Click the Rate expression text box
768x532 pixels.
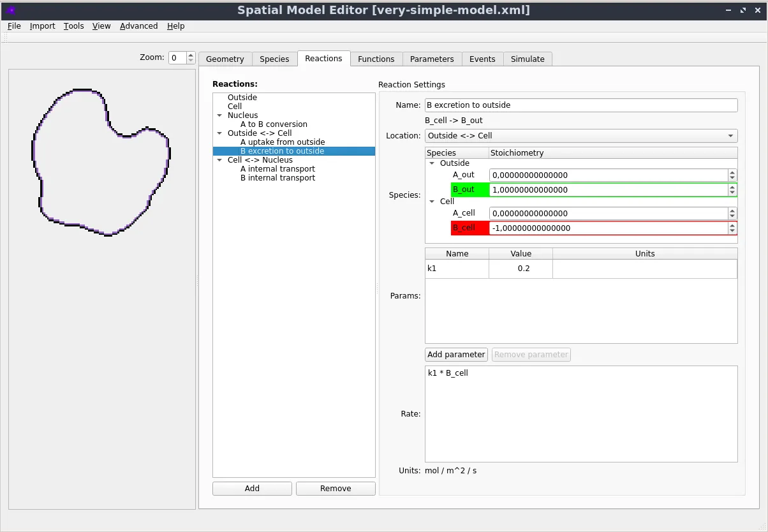tap(581, 414)
